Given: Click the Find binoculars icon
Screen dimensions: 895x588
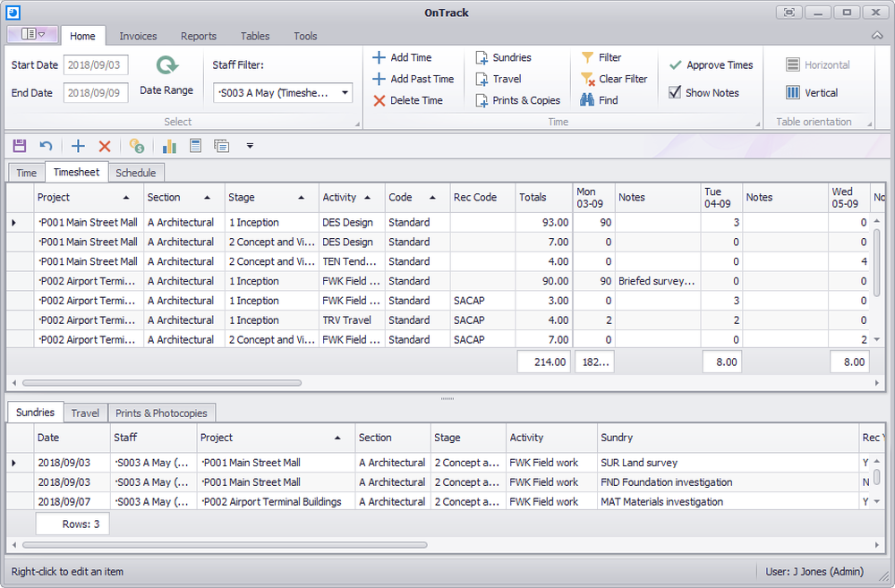Looking at the screenshot, I should (587, 100).
